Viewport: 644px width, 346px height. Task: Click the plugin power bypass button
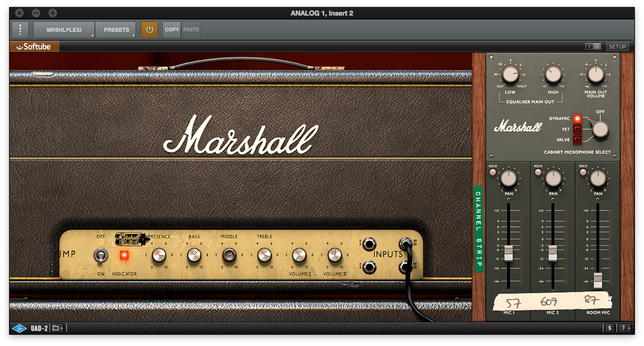149,30
